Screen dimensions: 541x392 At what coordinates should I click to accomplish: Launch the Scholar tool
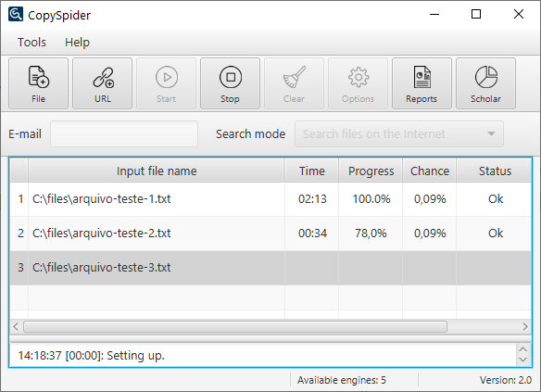(485, 83)
